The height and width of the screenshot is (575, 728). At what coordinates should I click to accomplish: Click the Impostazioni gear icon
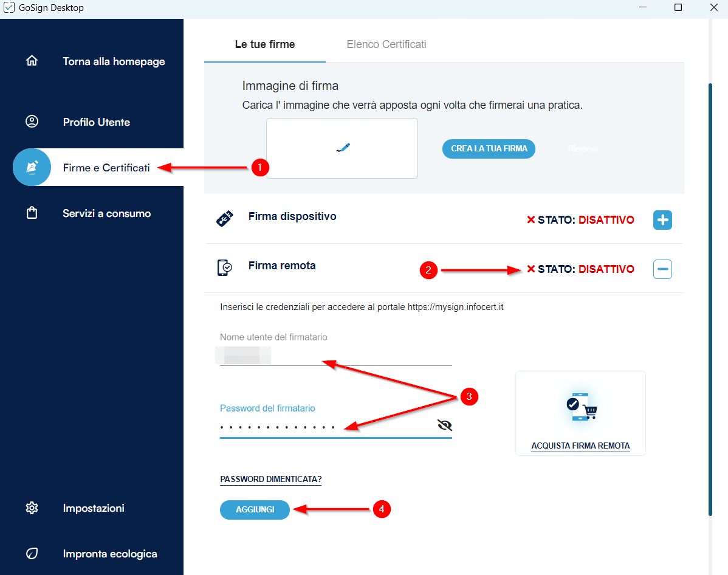pyautogui.click(x=32, y=508)
